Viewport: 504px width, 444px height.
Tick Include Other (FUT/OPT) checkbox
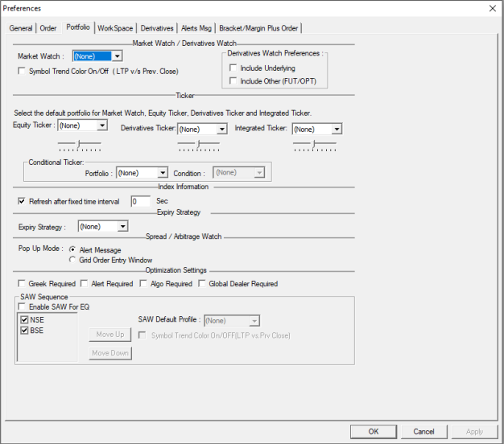[233, 81]
